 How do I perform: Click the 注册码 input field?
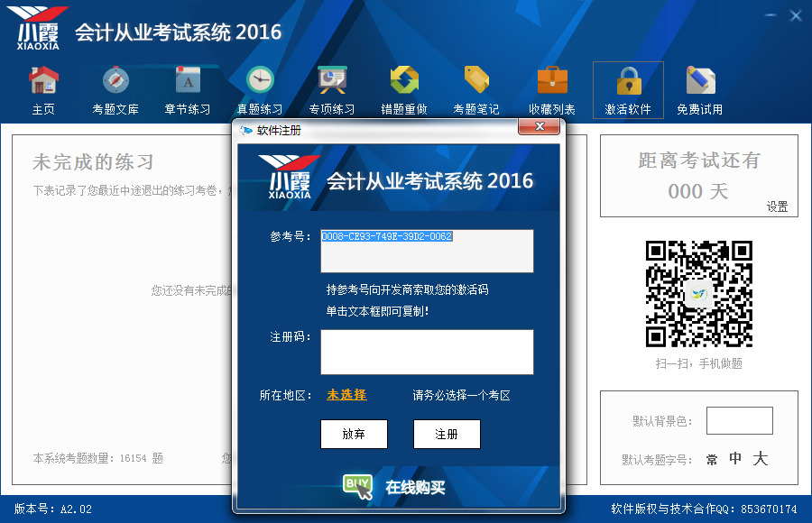pos(427,352)
